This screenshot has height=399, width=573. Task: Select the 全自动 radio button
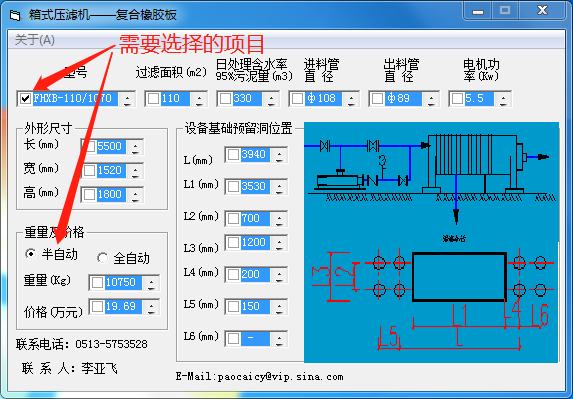pos(102,258)
